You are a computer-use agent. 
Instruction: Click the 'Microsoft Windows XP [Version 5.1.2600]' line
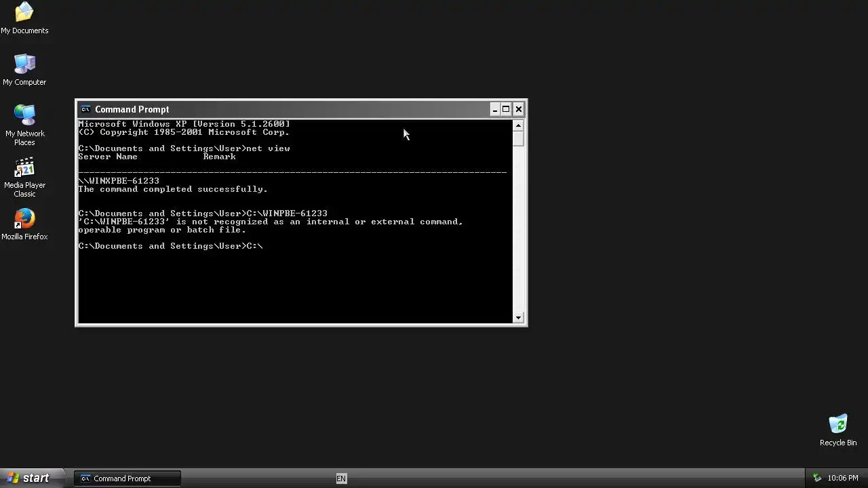click(184, 124)
